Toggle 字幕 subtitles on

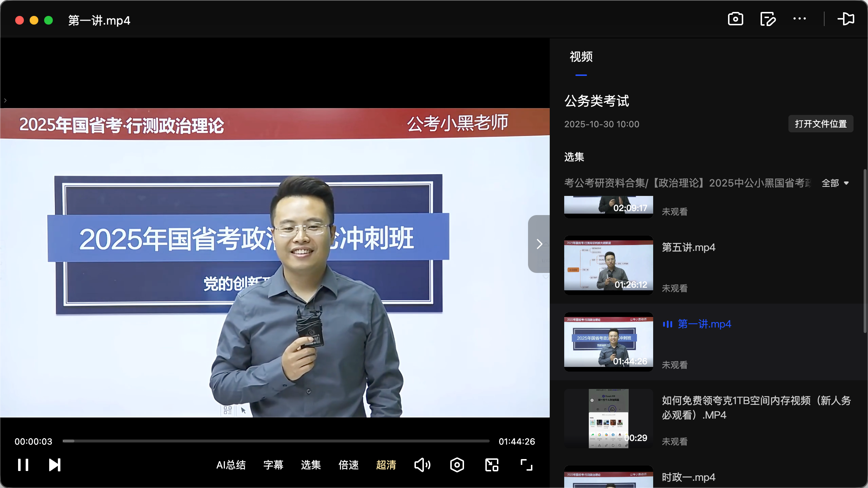click(273, 465)
